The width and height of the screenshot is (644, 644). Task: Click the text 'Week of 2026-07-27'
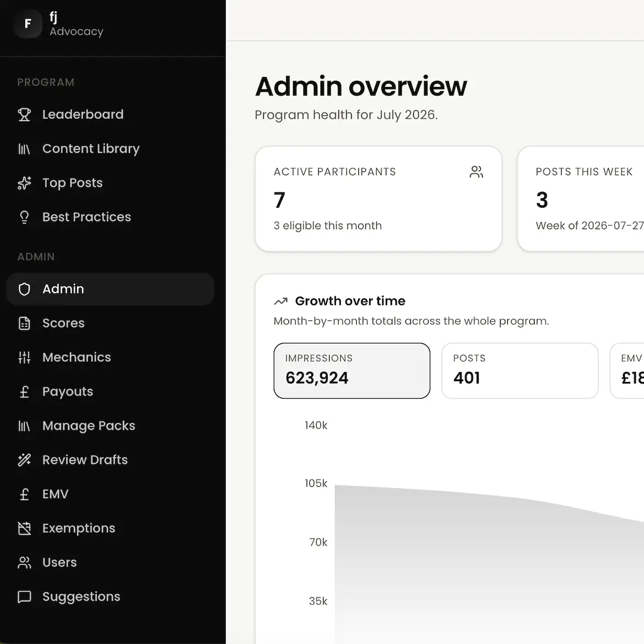pyautogui.click(x=590, y=225)
